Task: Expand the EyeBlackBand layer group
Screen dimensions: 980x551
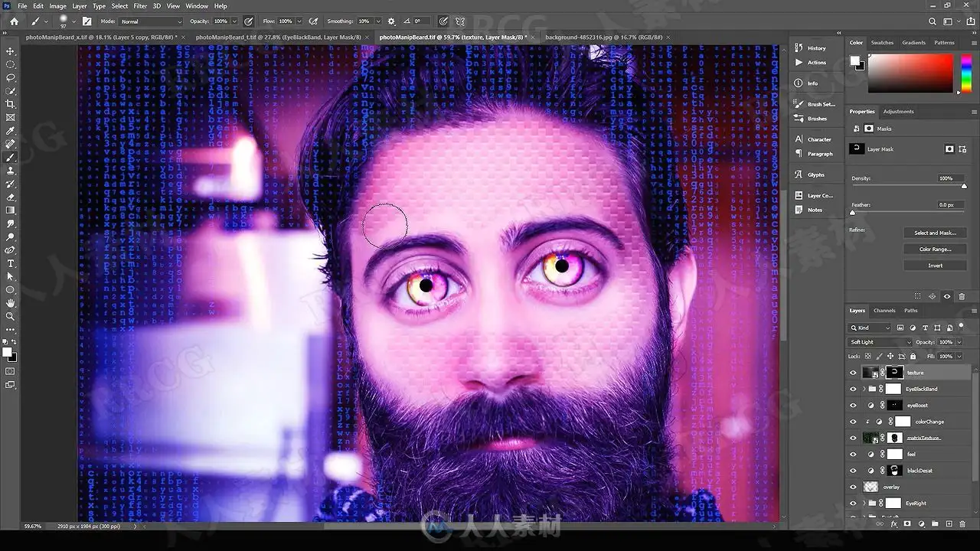Action: (864, 389)
